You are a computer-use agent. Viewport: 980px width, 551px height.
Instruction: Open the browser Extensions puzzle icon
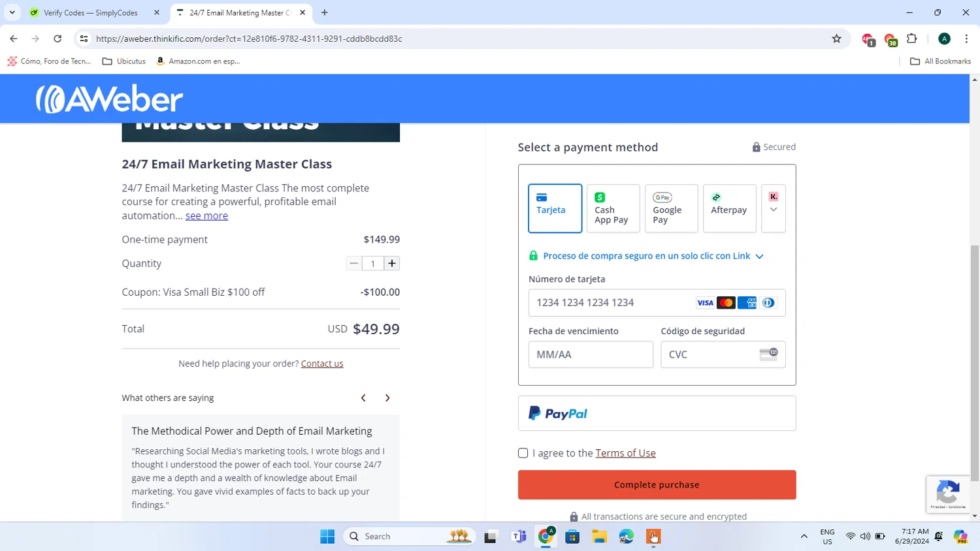pyautogui.click(x=912, y=39)
